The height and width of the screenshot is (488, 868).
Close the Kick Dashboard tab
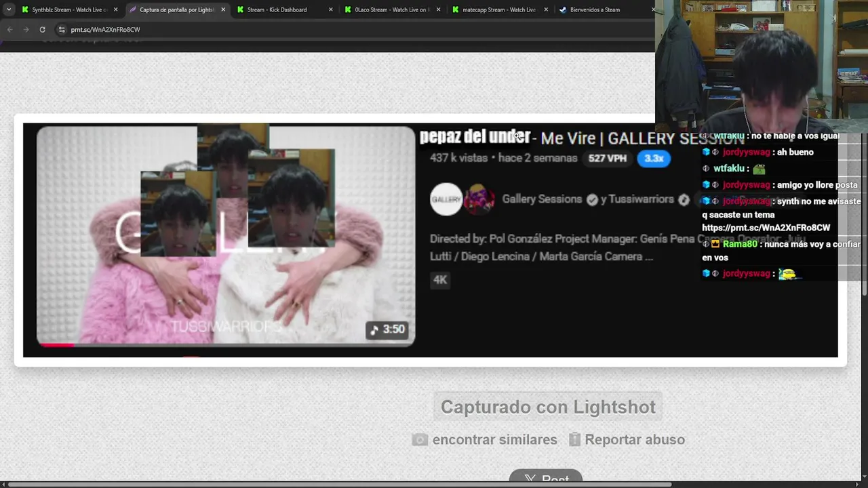pyautogui.click(x=331, y=9)
